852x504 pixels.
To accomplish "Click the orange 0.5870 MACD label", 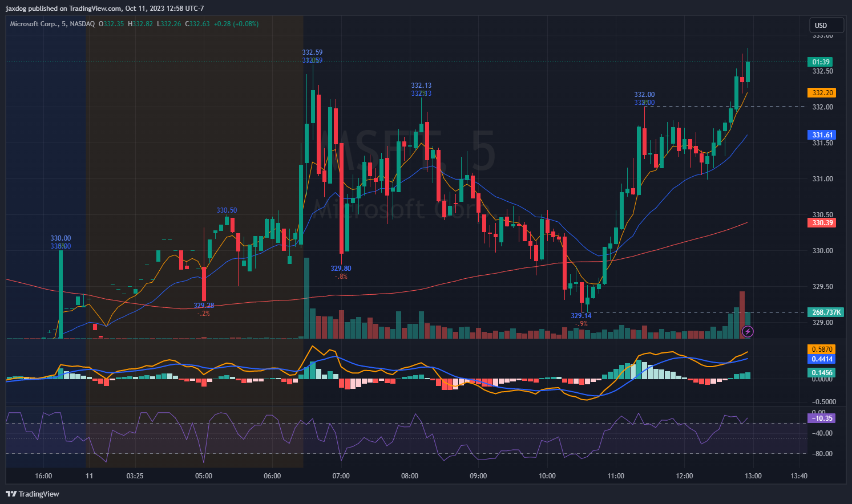I will pos(822,349).
